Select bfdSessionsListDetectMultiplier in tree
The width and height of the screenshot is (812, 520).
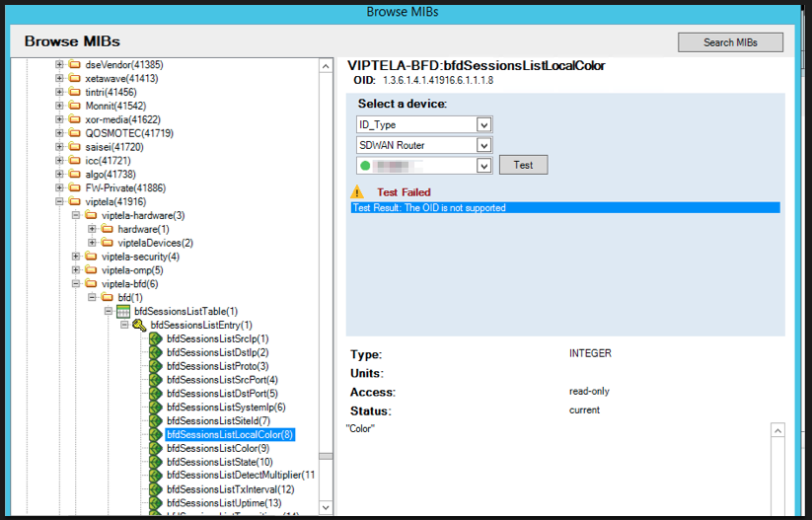pos(241,476)
